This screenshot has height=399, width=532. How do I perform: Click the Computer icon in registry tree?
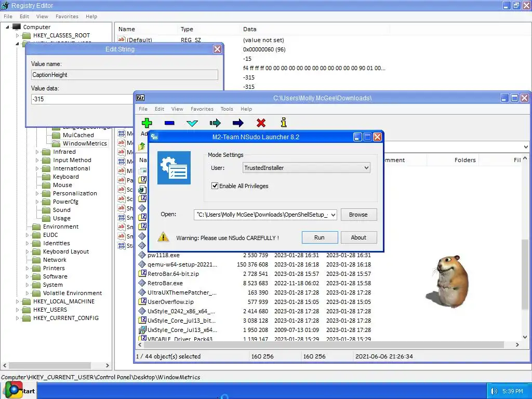tap(16, 26)
